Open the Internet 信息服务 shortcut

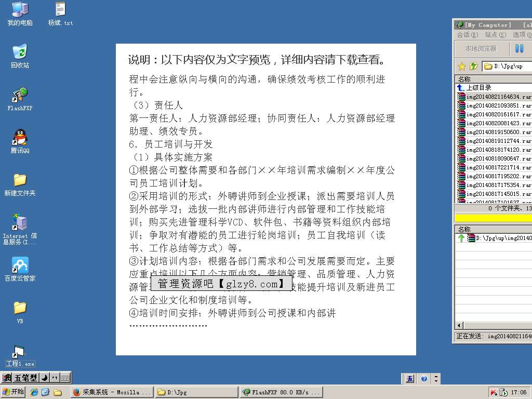tap(20, 229)
